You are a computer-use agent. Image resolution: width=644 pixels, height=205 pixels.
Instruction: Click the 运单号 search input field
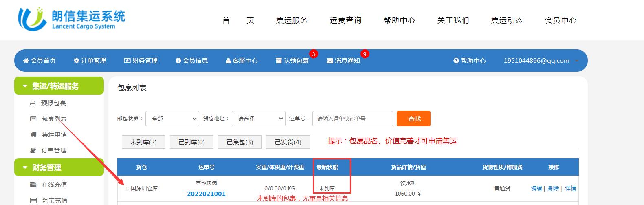(x=352, y=119)
